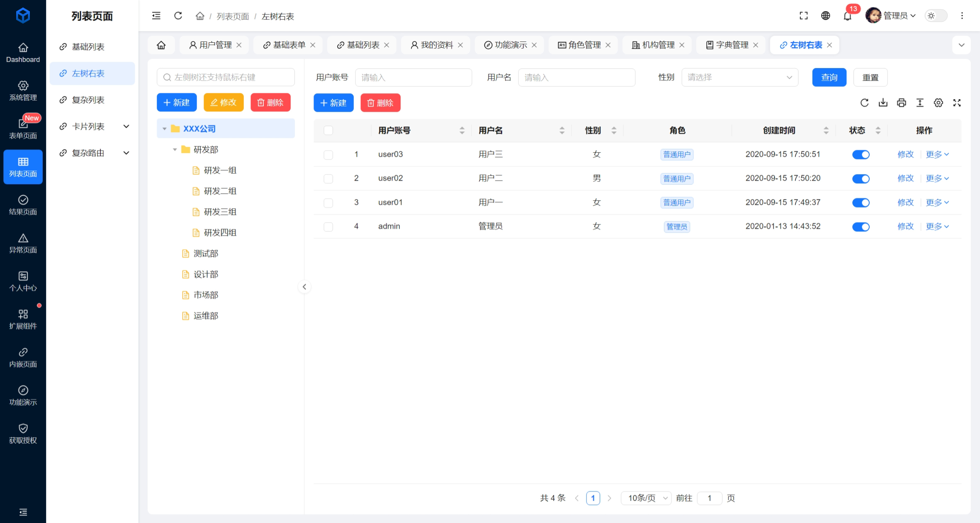Viewport: 980px width, 523px height.
Task: Open the notification bell
Action: (847, 16)
